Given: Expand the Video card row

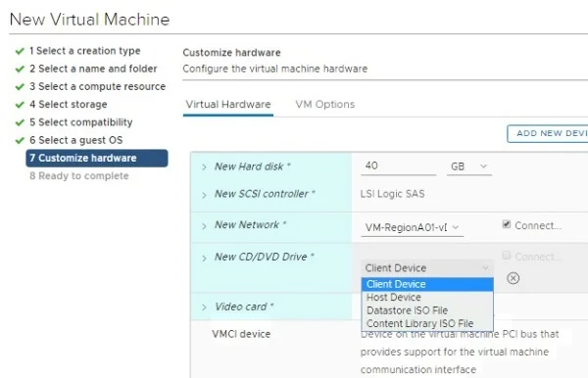Looking at the screenshot, I should (x=204, y=307).
